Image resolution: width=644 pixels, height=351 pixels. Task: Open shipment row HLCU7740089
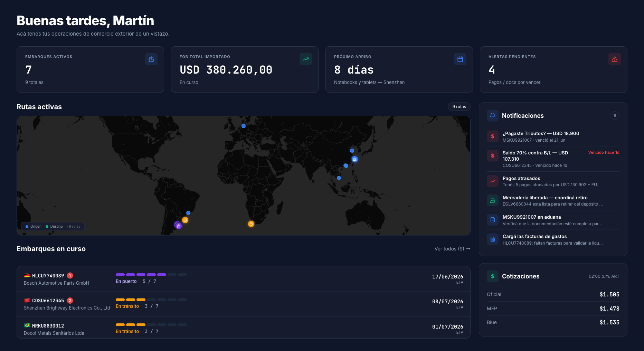[x=244, y=279]
